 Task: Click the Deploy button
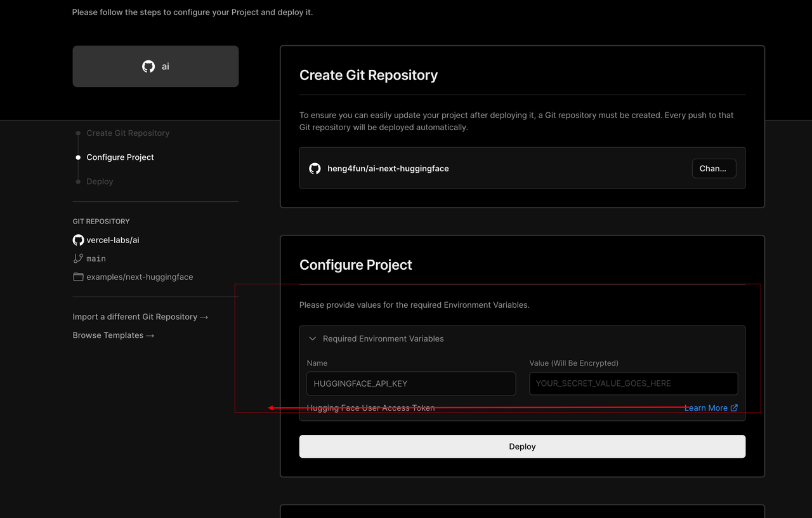pos(522,446)
